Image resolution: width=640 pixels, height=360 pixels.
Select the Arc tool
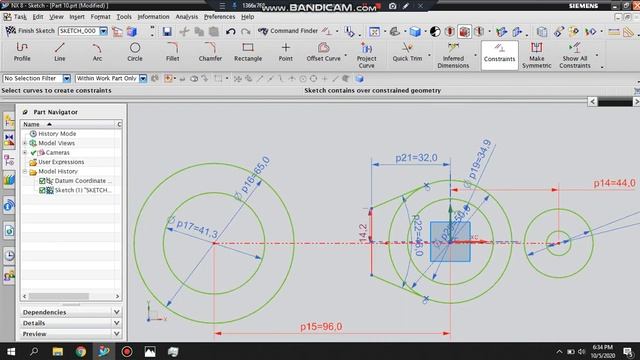[97, 52]
